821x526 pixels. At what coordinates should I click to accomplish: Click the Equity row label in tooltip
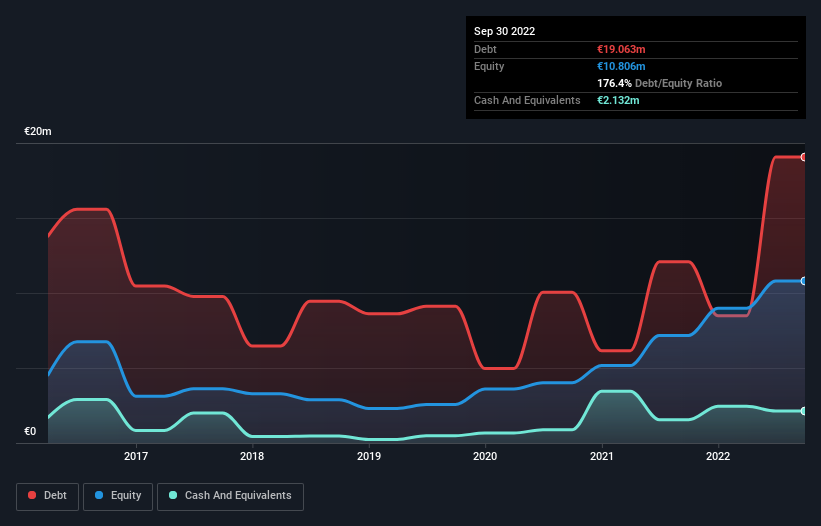click(489, 66)
